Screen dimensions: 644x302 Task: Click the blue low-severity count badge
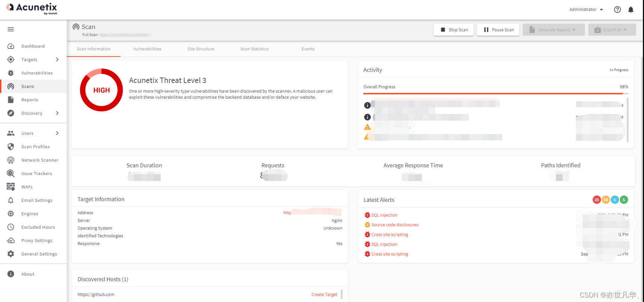point(615,200)
